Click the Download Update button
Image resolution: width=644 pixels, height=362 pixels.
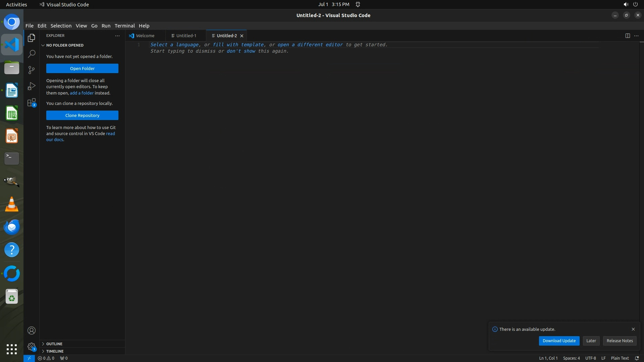(559, 341)
